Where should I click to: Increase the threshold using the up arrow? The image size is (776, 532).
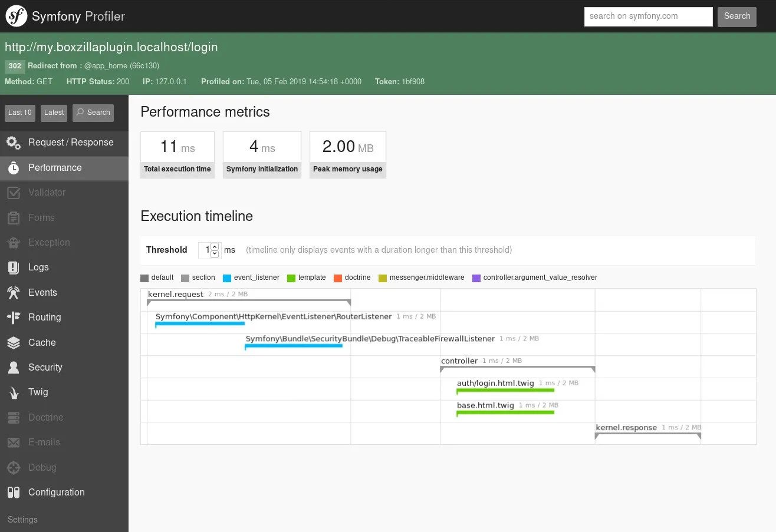click(x=215, y=246)
